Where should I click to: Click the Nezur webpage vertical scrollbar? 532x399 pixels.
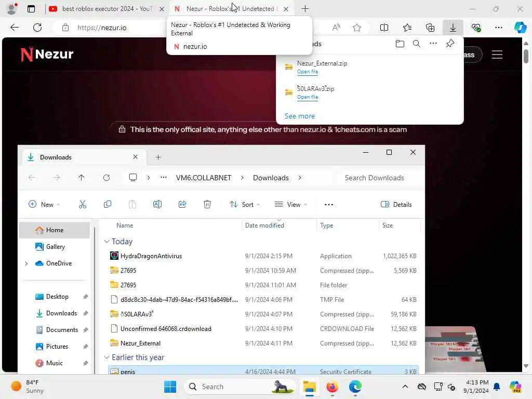point(526,56)
